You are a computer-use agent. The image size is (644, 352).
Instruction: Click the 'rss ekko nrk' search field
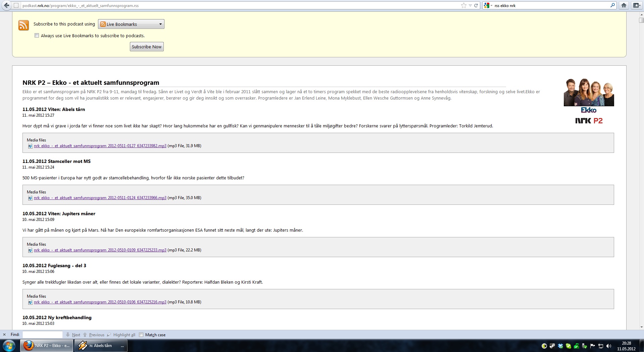tap(550, 5)
